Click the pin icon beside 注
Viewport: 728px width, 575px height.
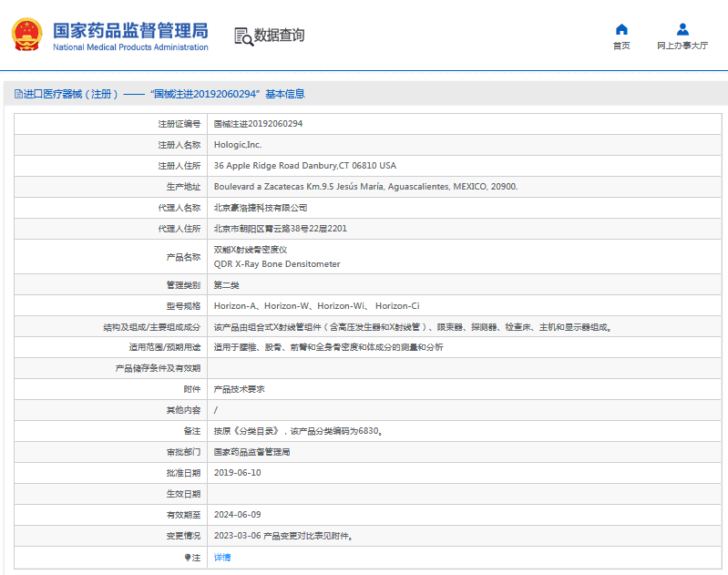click(x=188, y=557)
